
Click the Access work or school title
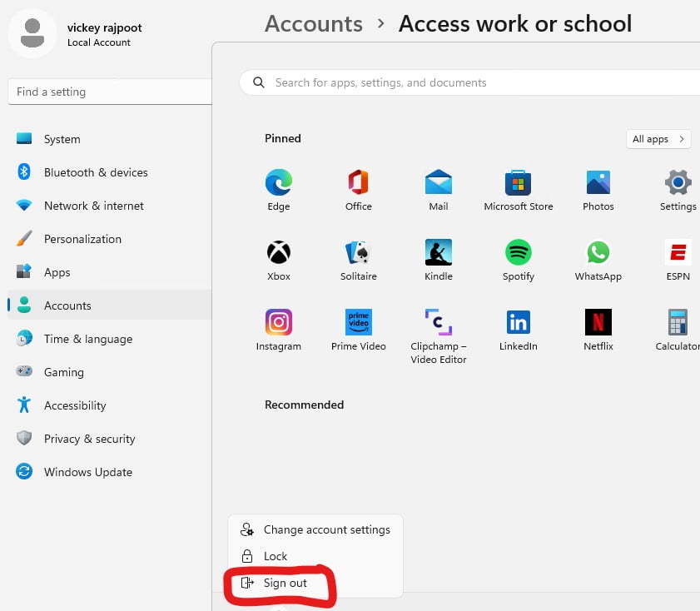[515, 23]
